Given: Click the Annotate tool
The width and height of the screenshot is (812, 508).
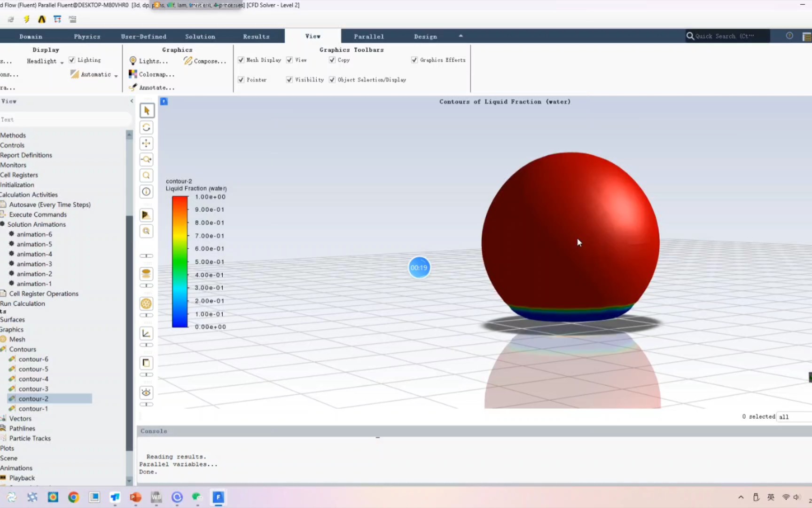Looking at the screenshot, I should (152, 87).
